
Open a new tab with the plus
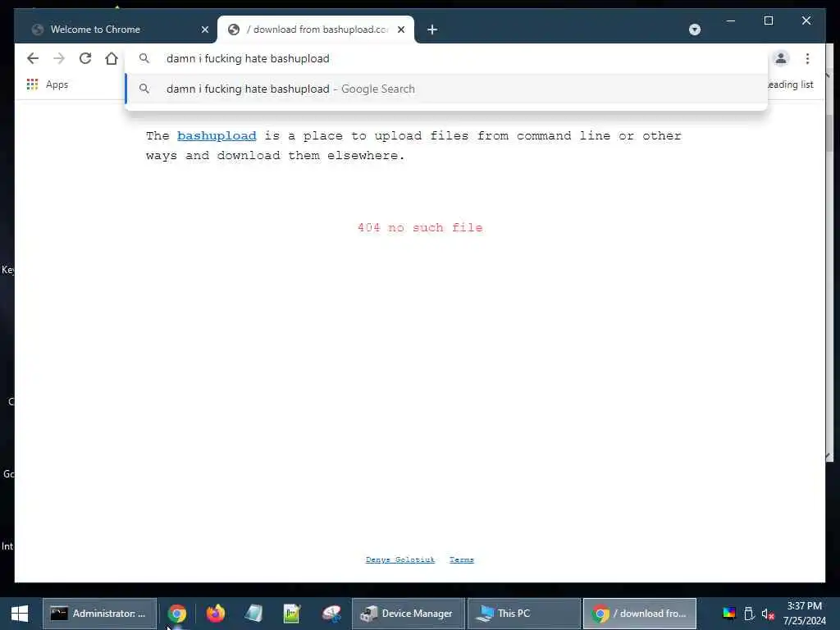(x=432, y=30)
